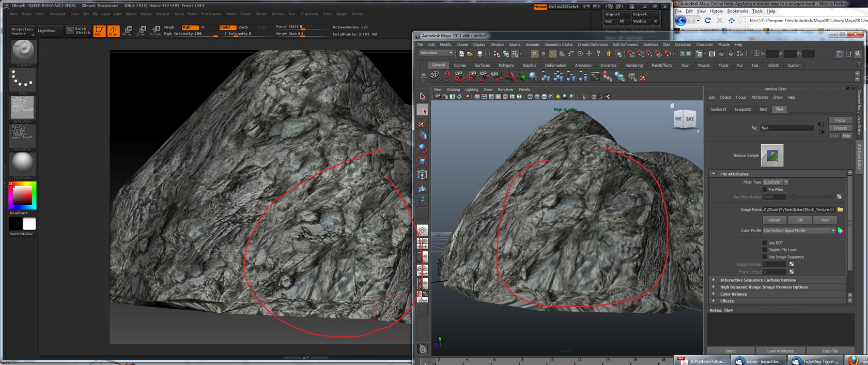Open the Create Deformers menu in Maya
Image resolution: width=868 pixels, height=365 pixels.
click(x=593, y=44)
